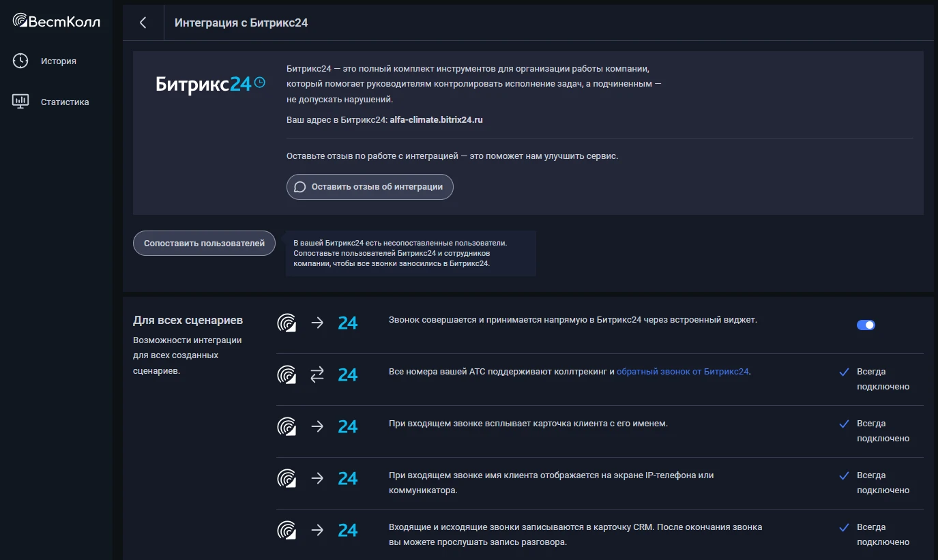Screen dimensions: 938x560
Task: Go back with the chevron arrow
Action: [x=143, y=23]
